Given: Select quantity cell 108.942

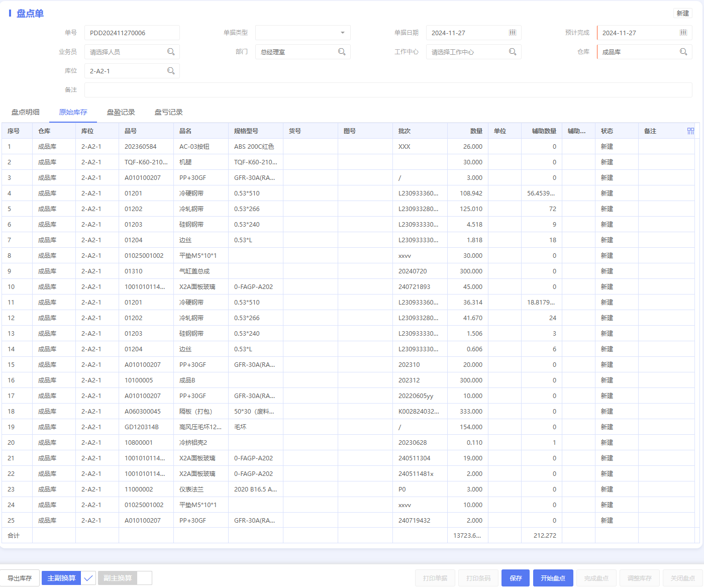Looking at the screenshot, I should click(468, 193).
